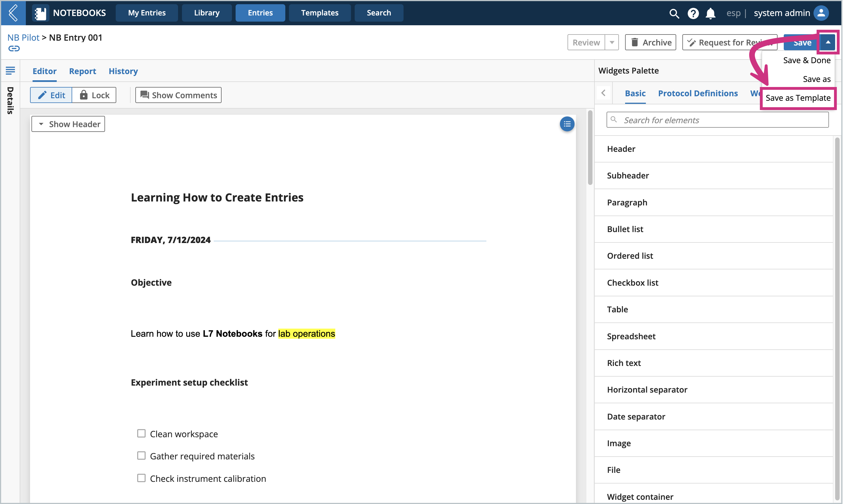Viewport: 843px width, 504px height.
Task: Toggle Edit mode button
Action: [x=51, y=95]
